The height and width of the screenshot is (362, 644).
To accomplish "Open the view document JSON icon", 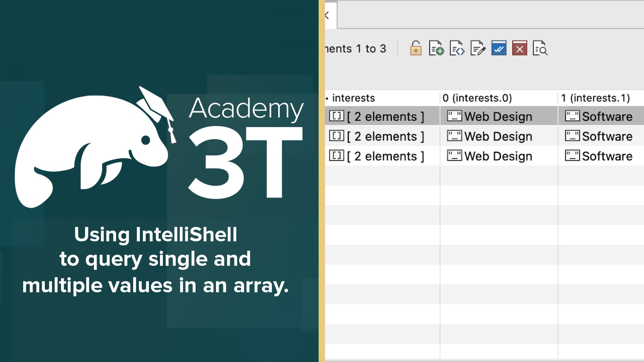I will (x=457, y=48).
